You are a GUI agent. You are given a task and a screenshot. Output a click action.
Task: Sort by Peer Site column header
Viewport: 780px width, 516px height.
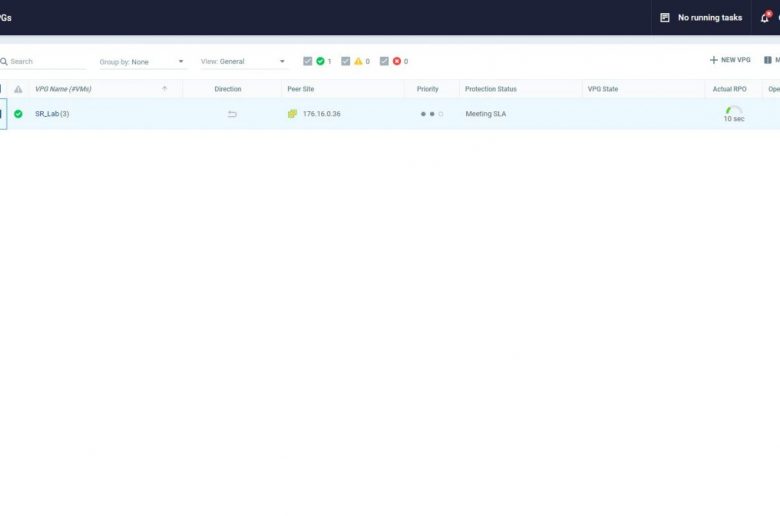[301, 89]
